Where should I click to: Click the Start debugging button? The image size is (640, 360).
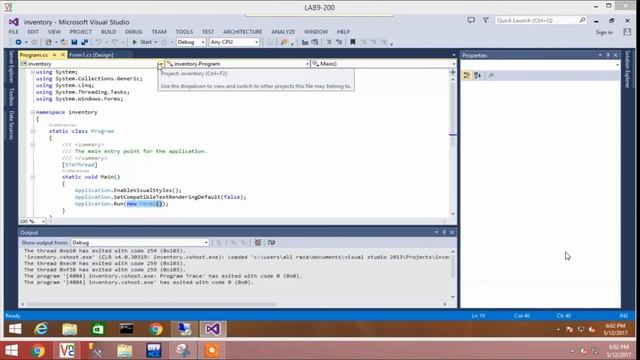pyautogui.click(x=142, y=42)
